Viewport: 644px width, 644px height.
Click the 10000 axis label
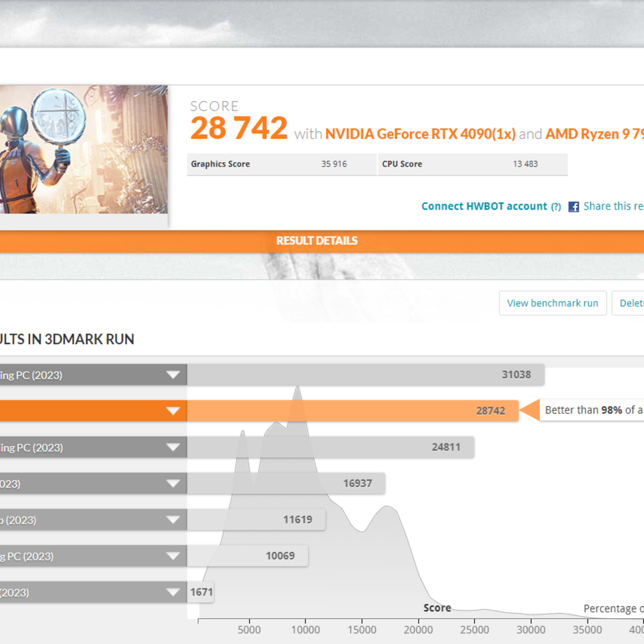[x=305, y=630]
